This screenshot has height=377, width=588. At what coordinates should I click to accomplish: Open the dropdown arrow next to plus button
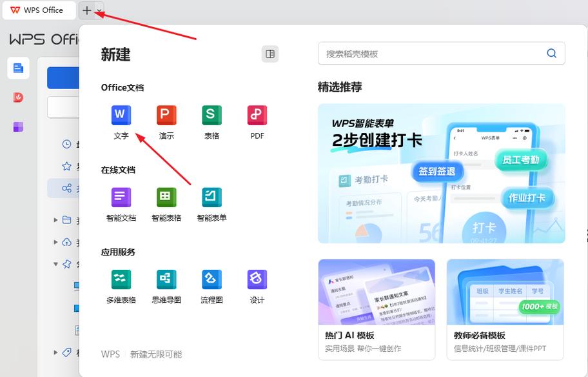pyautogui.click(x=98, y=12)
